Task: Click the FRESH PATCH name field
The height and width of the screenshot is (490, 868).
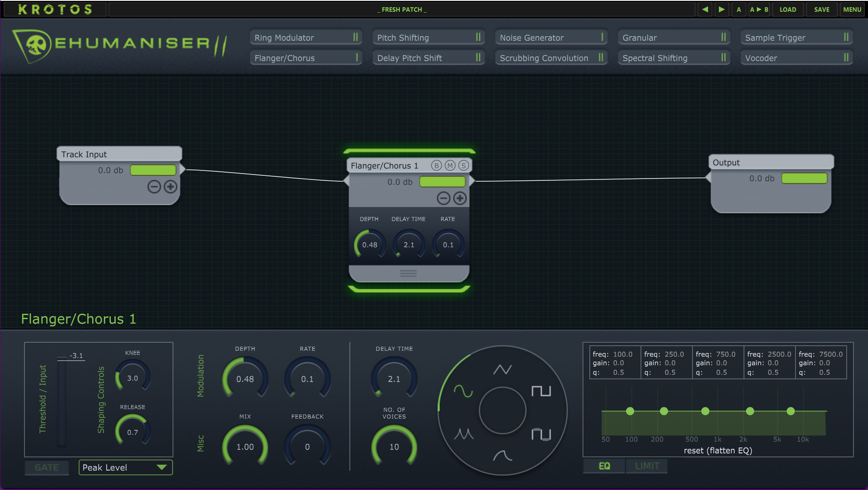Action: pos(402,9)
